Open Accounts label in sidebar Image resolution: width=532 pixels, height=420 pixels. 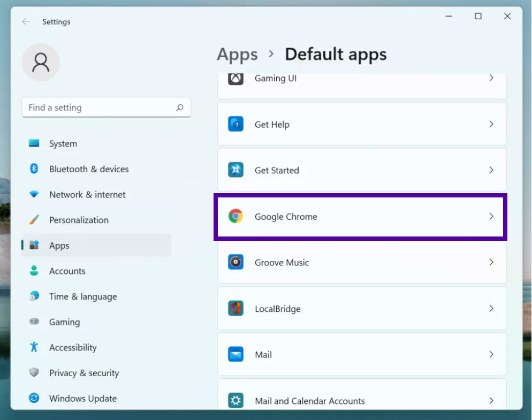click(67, 271)
